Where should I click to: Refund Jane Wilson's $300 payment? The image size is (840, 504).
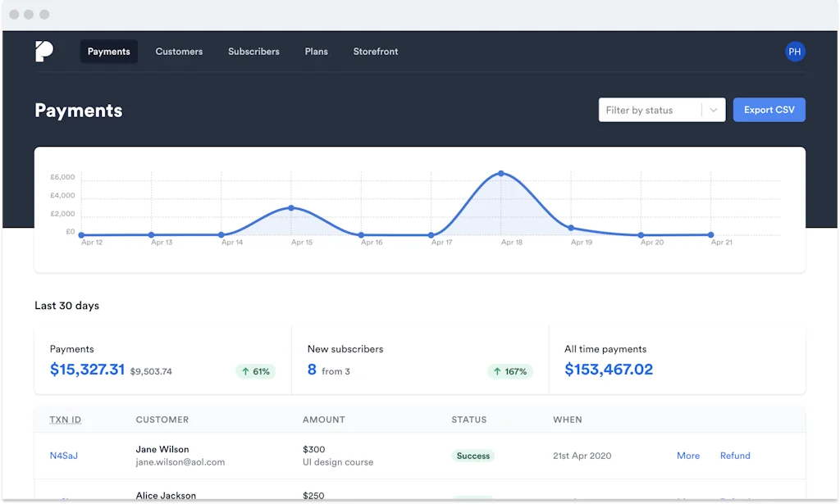[734, 456]
